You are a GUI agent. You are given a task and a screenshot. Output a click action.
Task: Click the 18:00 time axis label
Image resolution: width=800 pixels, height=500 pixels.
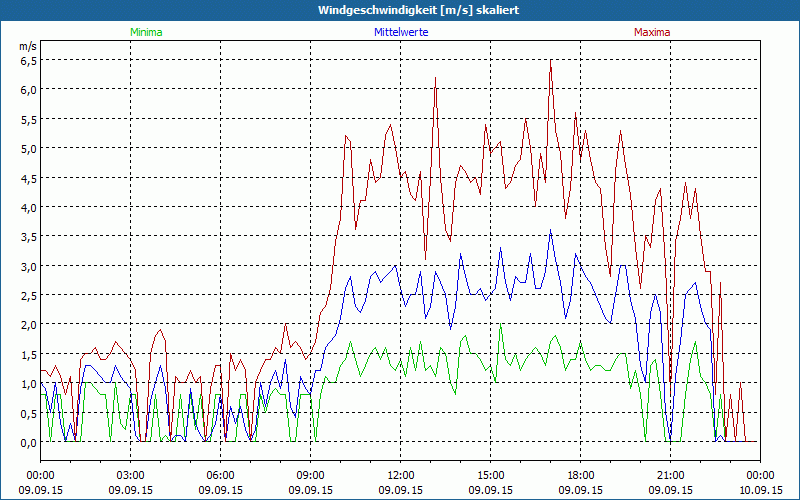pyautogui.click(x=580, y=476)
